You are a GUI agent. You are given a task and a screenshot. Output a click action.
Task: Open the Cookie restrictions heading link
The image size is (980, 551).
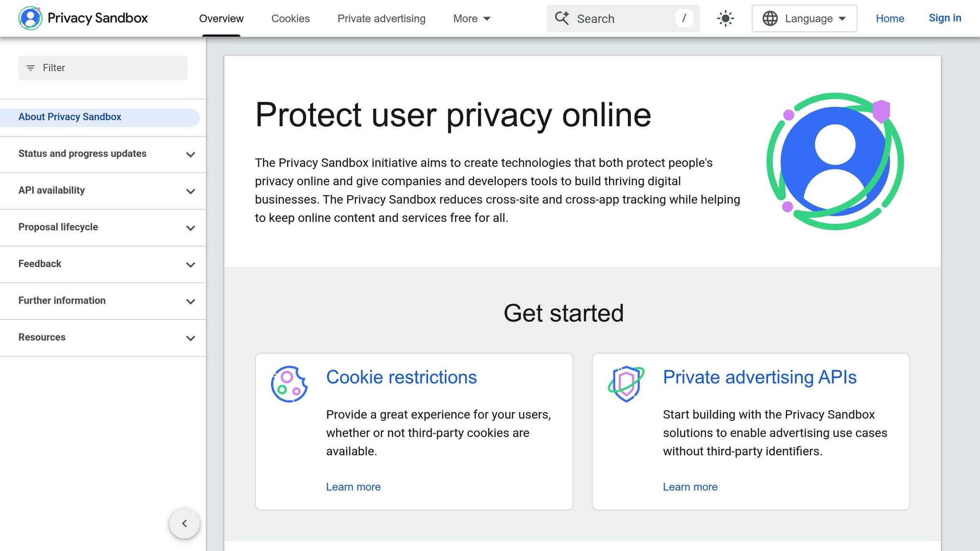coord(401,377)
